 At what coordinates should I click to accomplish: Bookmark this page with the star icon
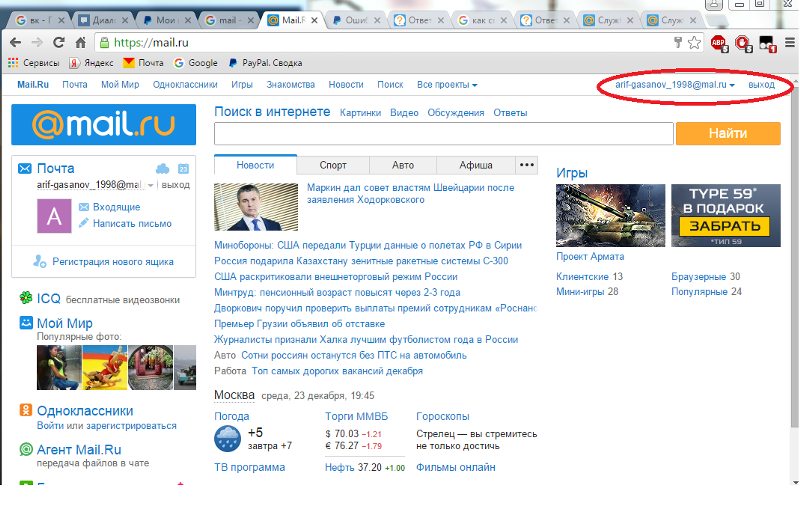(694, 42)
